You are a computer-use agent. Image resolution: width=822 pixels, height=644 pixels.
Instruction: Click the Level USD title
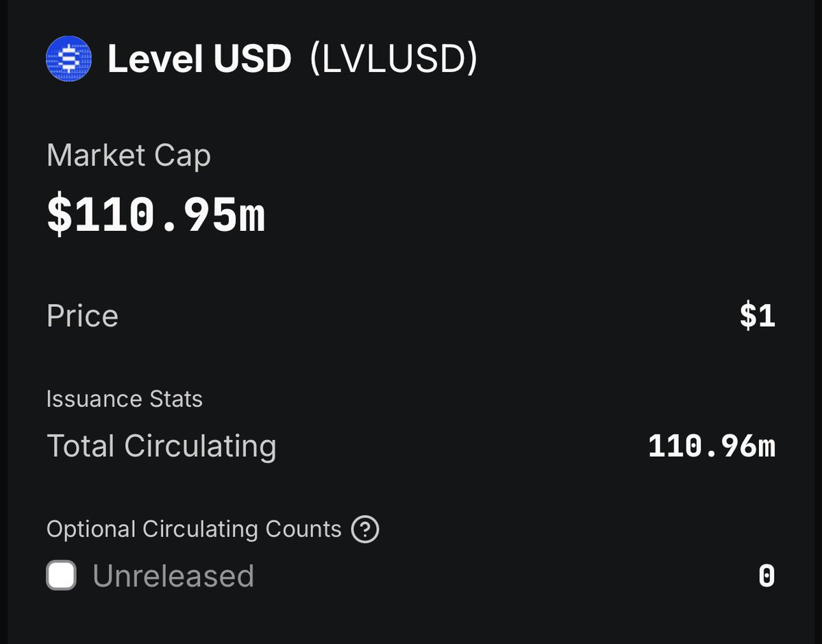199,60
